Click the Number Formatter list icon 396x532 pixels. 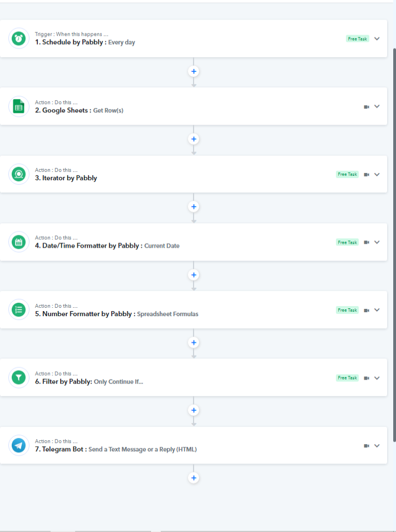click(x=19, y=309)
